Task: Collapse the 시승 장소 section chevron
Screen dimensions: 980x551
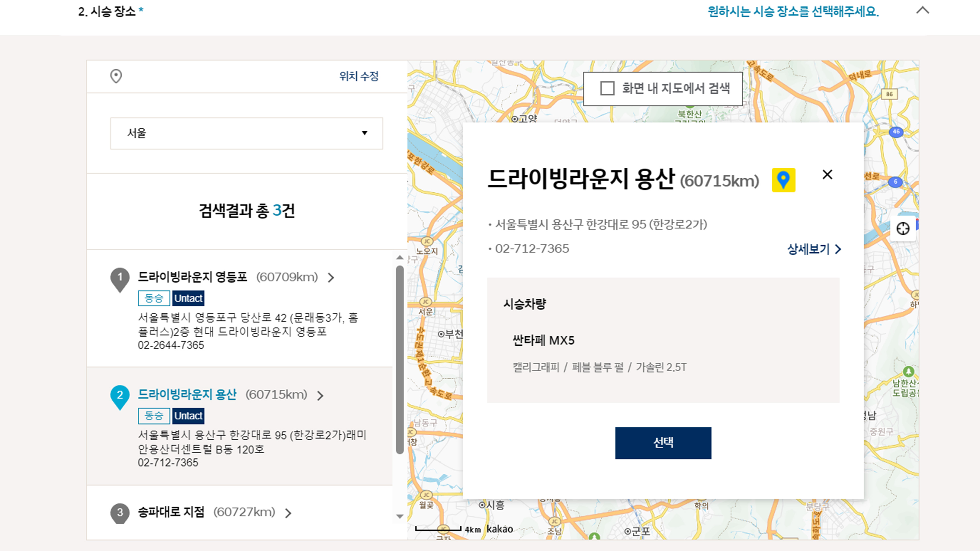Action: (x=922, y=11)
